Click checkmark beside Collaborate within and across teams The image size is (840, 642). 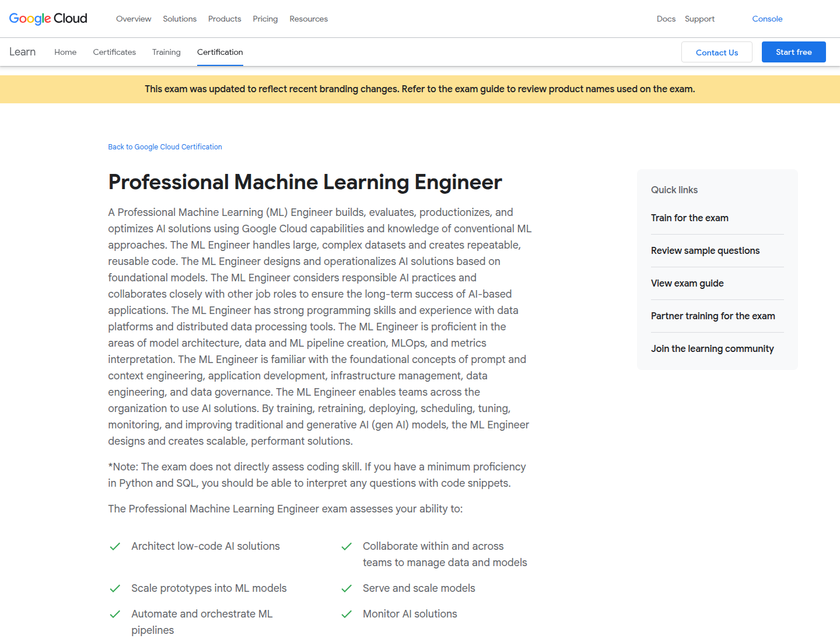pos(346,546)
